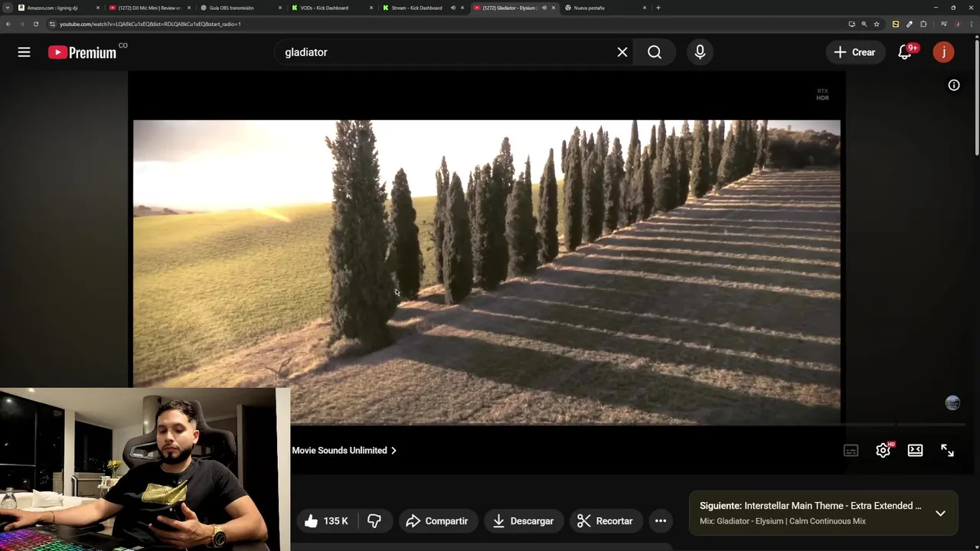This screenshot has width=980, height=551.
Task: Dislike the video
Action: click(x=374, y=521)
